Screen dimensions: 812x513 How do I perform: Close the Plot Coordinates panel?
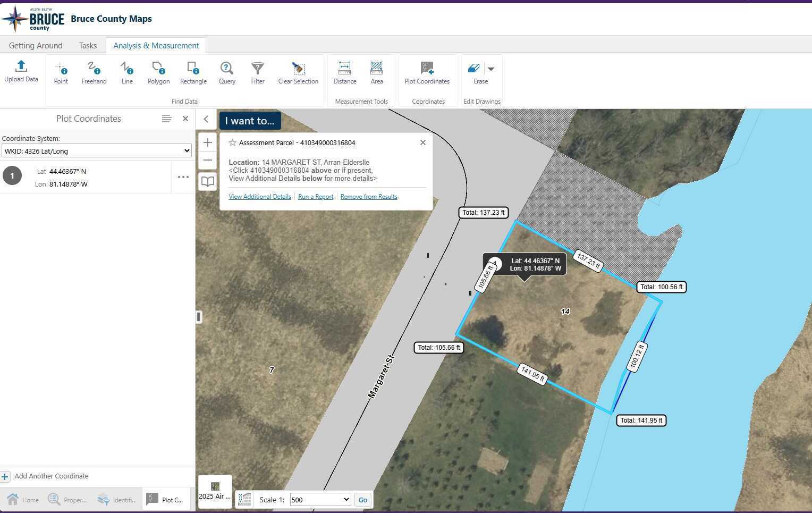(185, 119)
